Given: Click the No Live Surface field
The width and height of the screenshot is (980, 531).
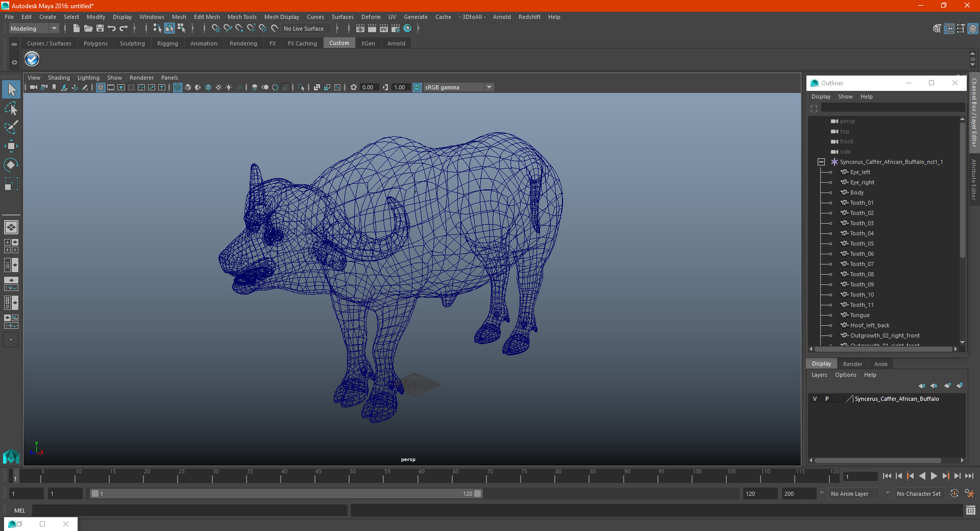Looking at the screenshot, I should click(307, 29).
